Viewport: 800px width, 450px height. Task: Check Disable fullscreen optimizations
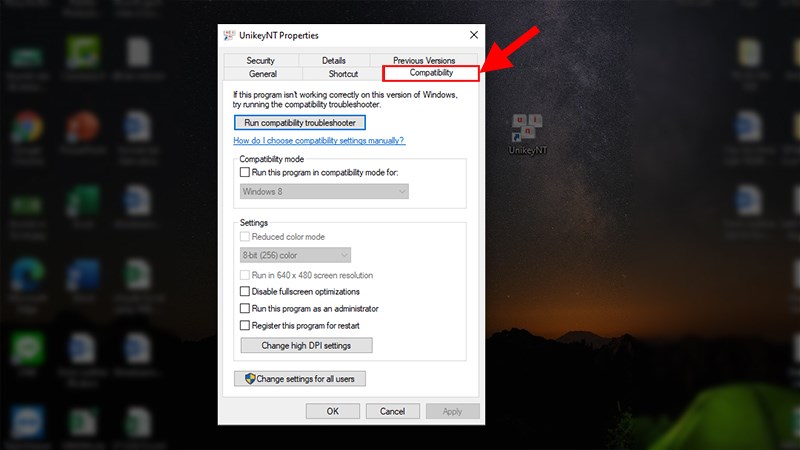[245, 291]
